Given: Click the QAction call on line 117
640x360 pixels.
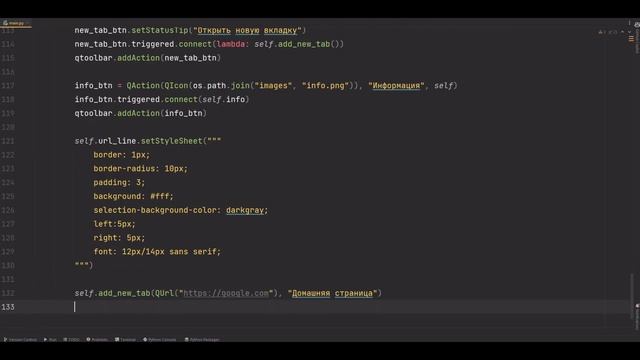Looking at the screenshot, I should click(143, 86).
